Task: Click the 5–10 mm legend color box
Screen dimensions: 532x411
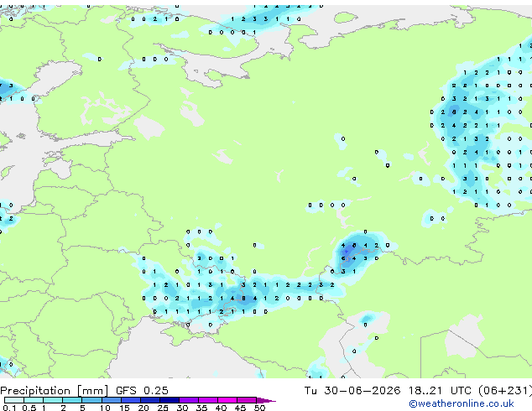Action: tap(92, 400)
